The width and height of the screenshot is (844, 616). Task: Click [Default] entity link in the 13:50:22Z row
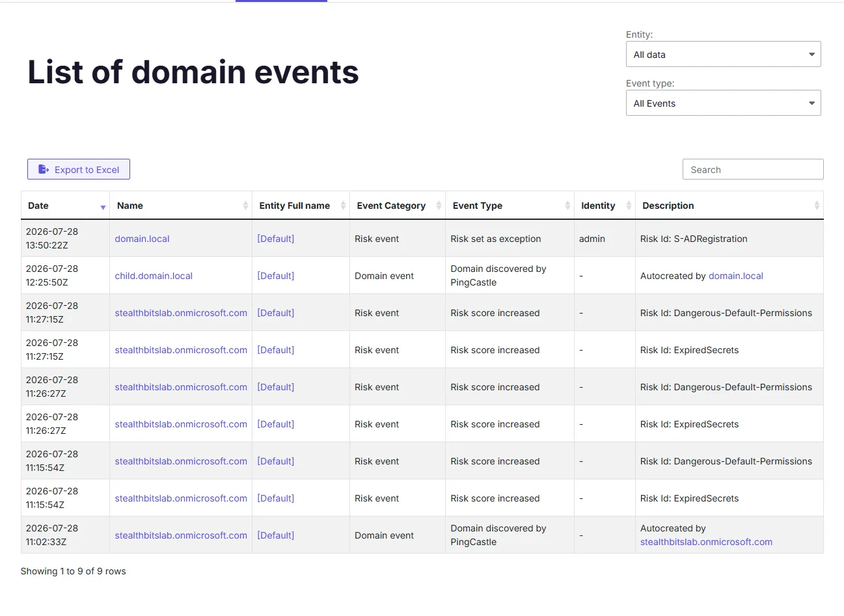point(275,239)
